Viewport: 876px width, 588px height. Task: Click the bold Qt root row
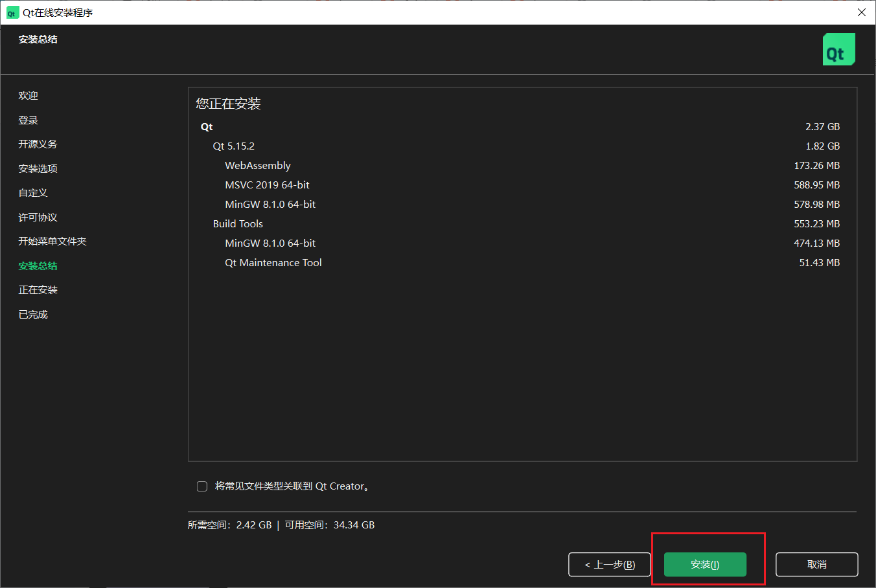click(x=520, y=127)
